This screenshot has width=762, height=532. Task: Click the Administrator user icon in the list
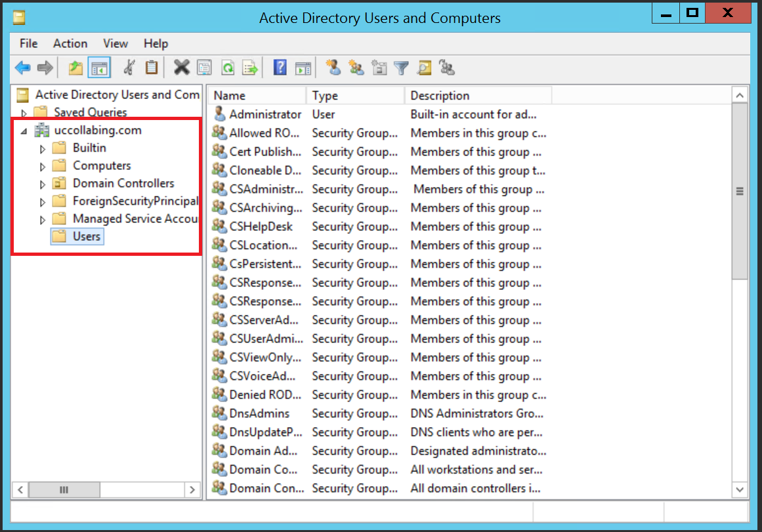pyautogui.click(x=220, y=114)
